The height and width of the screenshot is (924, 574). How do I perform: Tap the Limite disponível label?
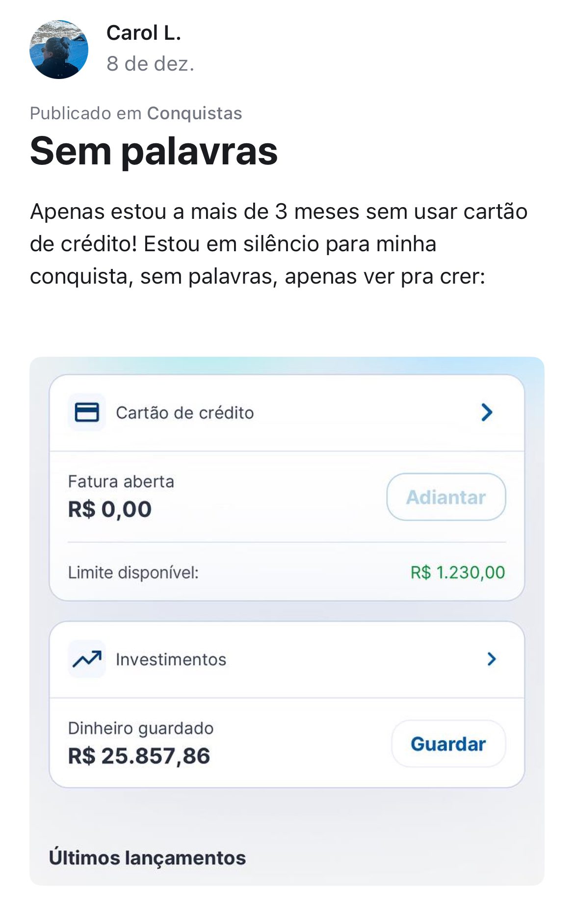[x=133, y=573]
